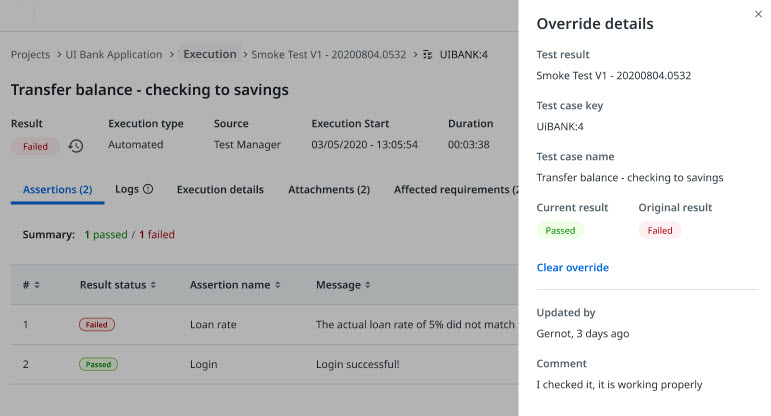Sort by Message column arrows

coord(368,285)
